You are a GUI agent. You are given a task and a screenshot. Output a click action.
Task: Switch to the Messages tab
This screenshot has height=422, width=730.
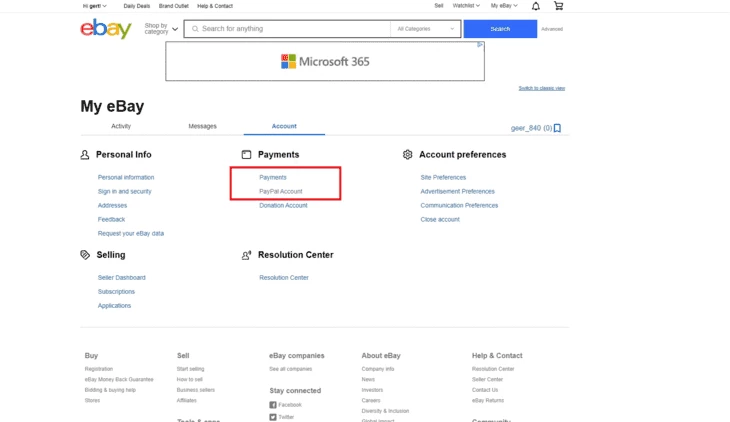pyautogui.click(x=202, y=126)
